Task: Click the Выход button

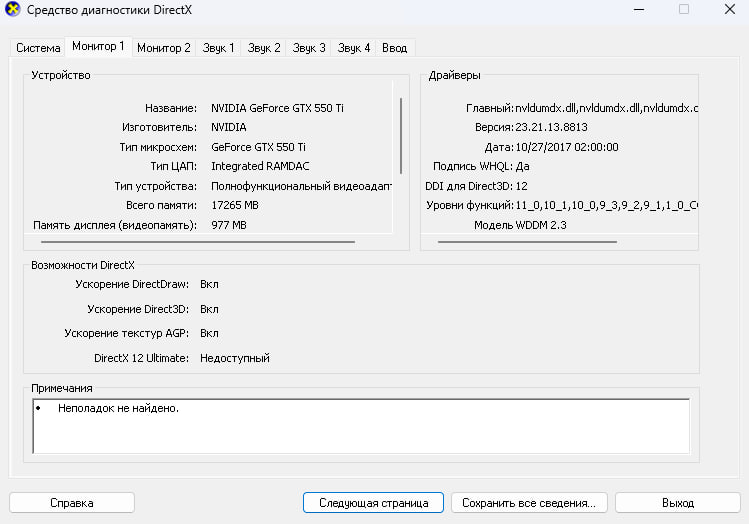Action: coord(678,503)
